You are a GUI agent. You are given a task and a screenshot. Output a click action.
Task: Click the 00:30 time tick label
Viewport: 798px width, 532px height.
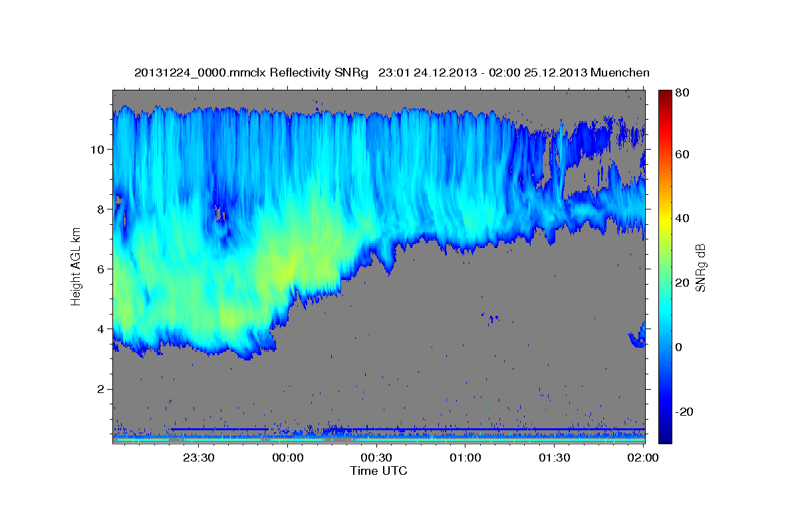[x=376, y=458]
